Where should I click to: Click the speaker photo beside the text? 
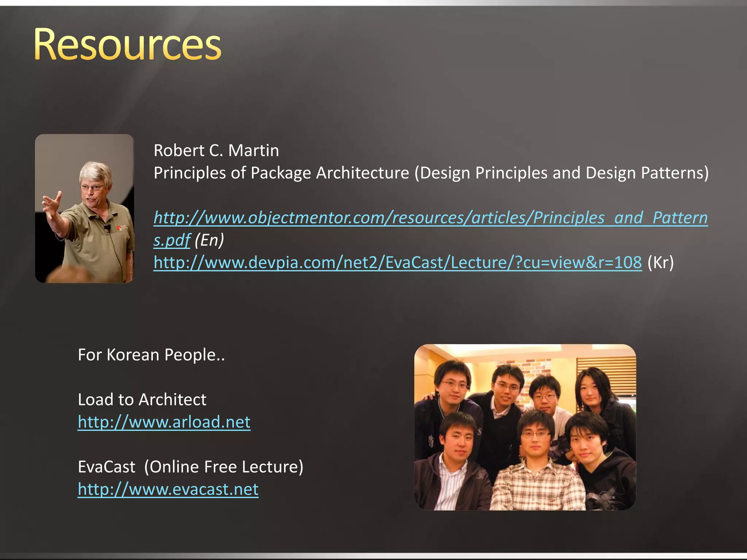(84, 208)
